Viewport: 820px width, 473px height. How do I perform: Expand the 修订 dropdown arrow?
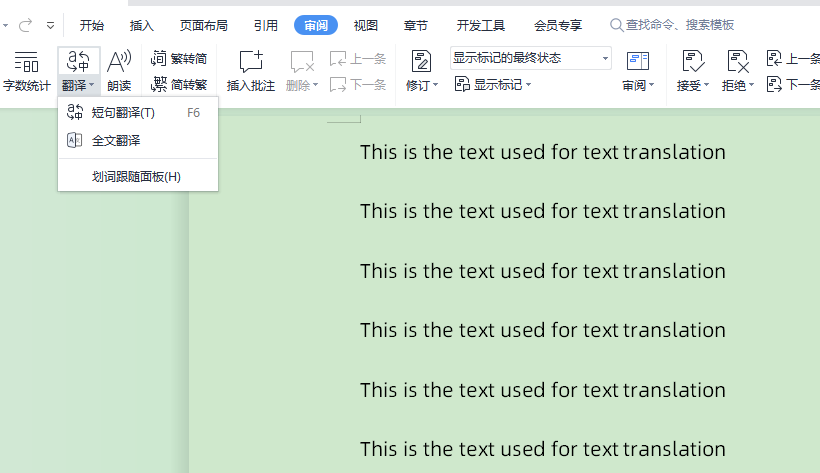pyautogui.click(x=435, y=85)
